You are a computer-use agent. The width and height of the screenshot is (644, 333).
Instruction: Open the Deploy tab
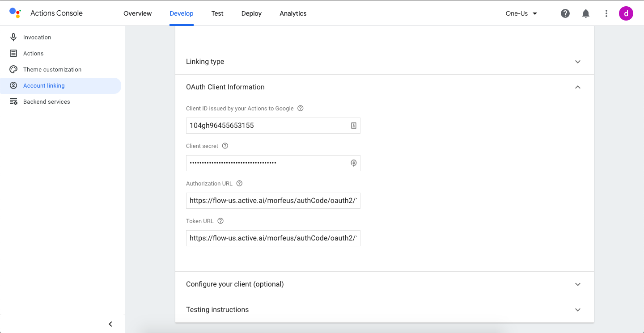click(251, 13)
